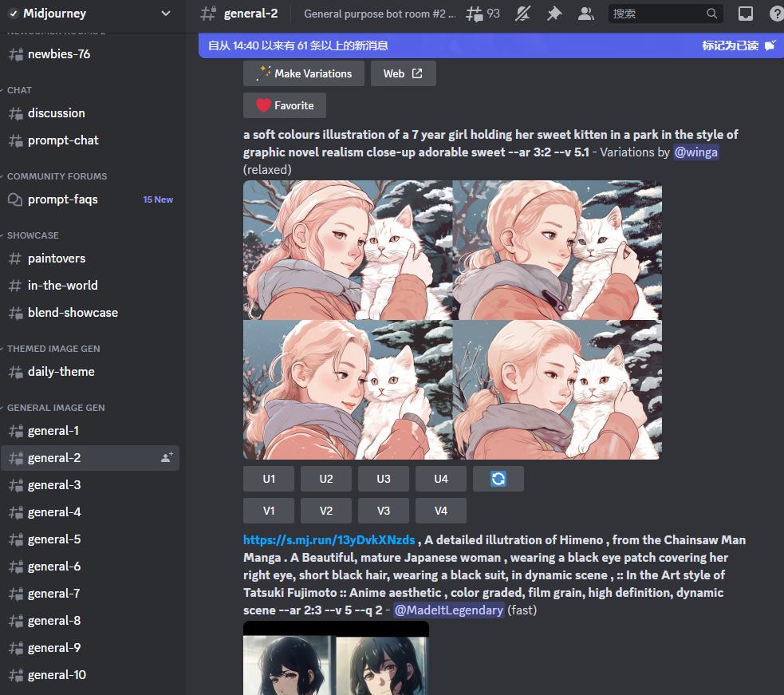The image size is (784, 695).
Task: Click the search magnifier icon
Action: (x=712, y=14)
